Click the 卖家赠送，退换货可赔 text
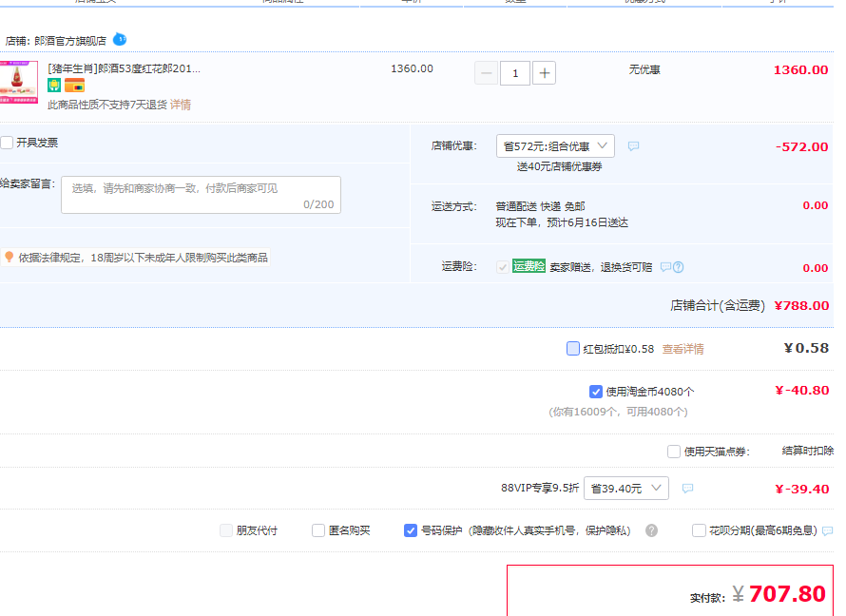 coord(601,267)
